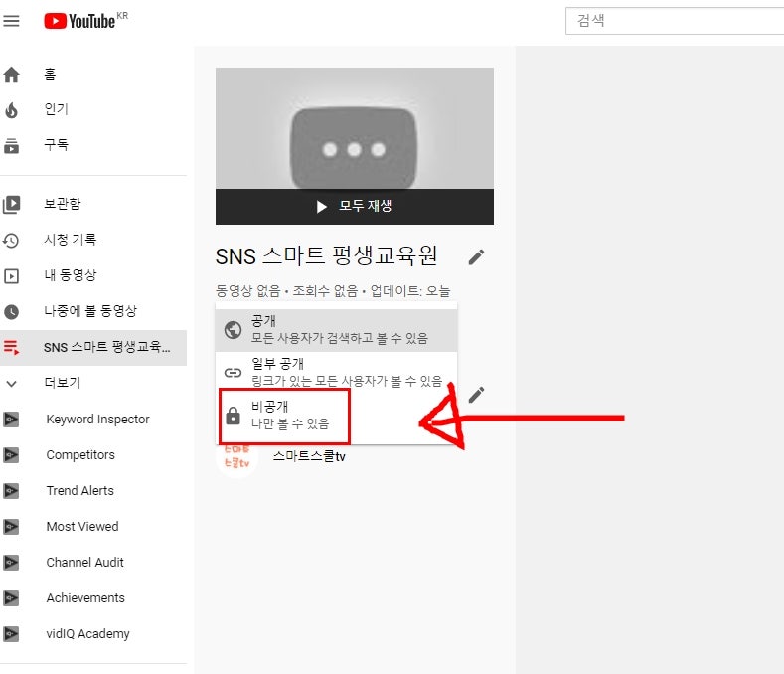Open 나중에 볼 동영상 in sidebar
The width and height of the screenshot is (784, 674).
[x=93, y=312]
